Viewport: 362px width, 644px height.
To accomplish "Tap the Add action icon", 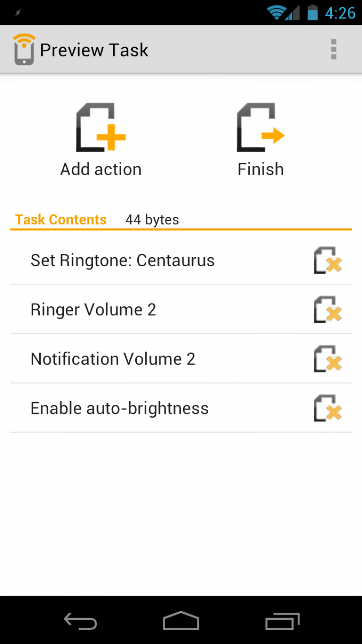I will [101, 128].
